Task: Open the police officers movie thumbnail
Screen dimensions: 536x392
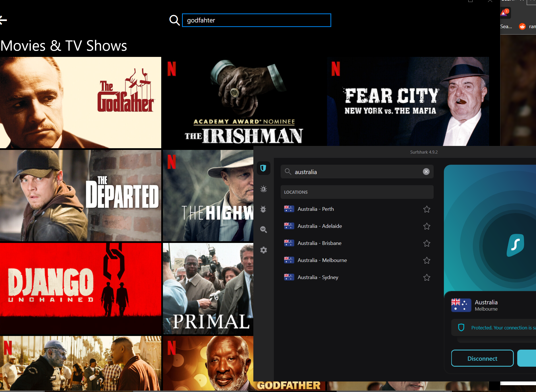Action: [x=80, y=363]
